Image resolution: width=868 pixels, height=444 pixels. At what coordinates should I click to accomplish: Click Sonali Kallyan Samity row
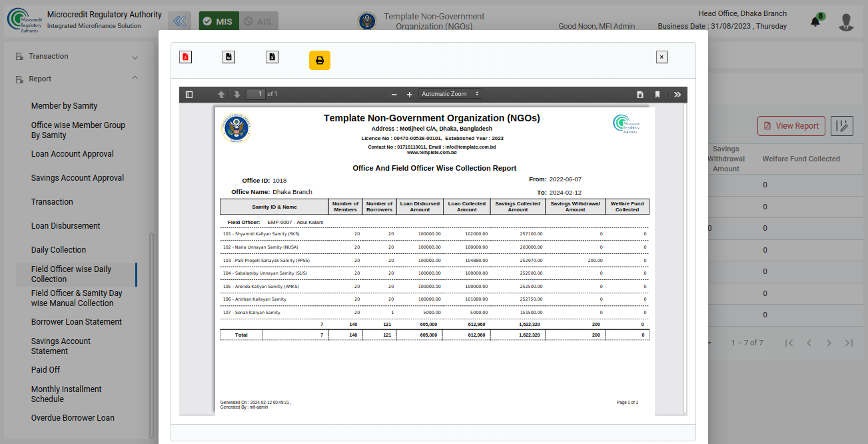tap(434, 313)
